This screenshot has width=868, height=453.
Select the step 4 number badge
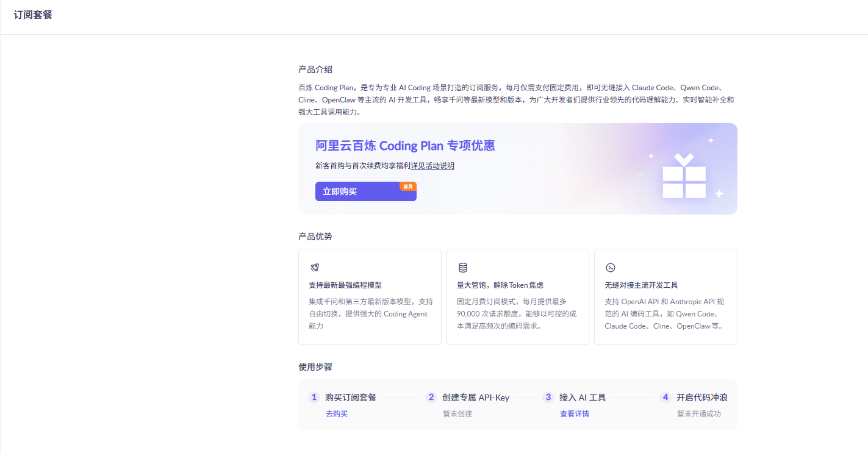[665, 398]
